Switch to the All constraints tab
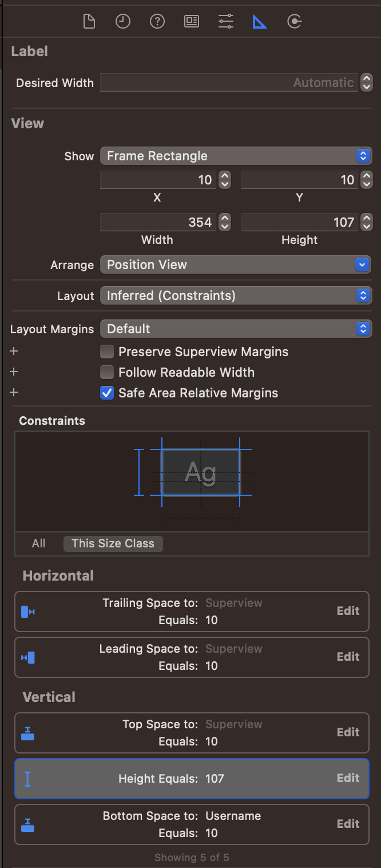The width and height of the screenshot is (381, 868). point(39,543)
